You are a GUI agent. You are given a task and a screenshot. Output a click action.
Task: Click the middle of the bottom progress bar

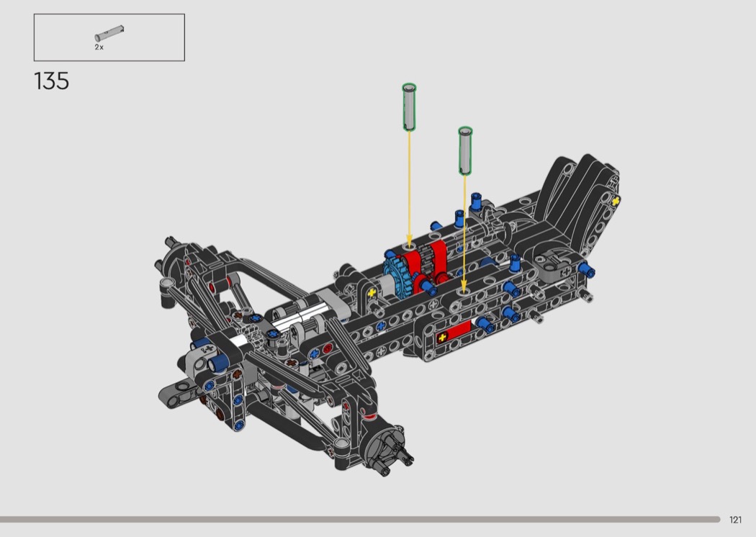tap(360, 519)
